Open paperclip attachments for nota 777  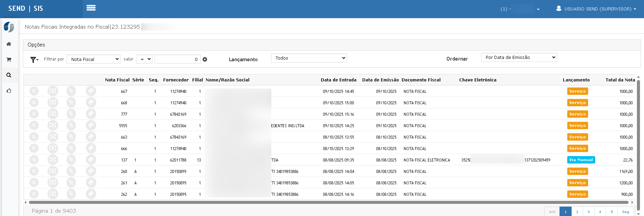click(x=71, y=114)
